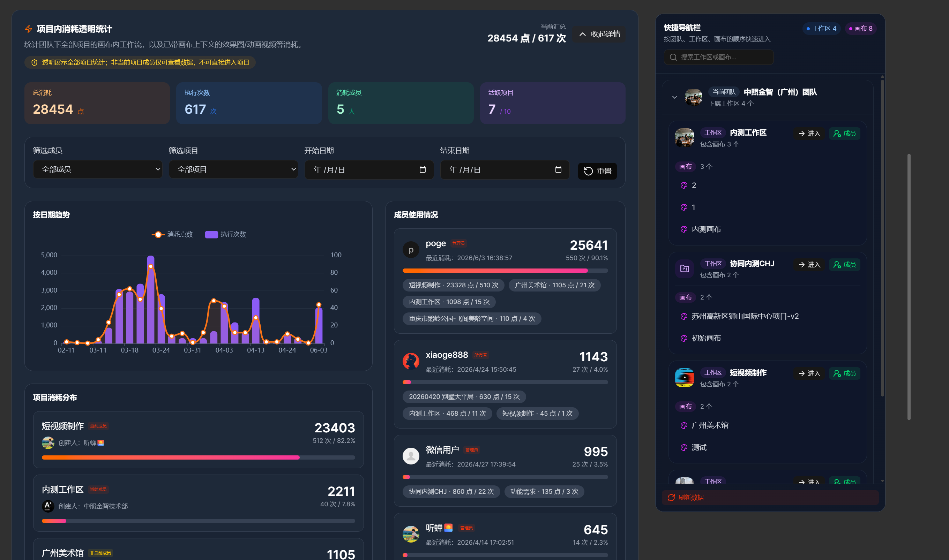Click the search magnifier icon in 快捷导航栏
This screenshot has width=949, height=560.
(673, 57)
